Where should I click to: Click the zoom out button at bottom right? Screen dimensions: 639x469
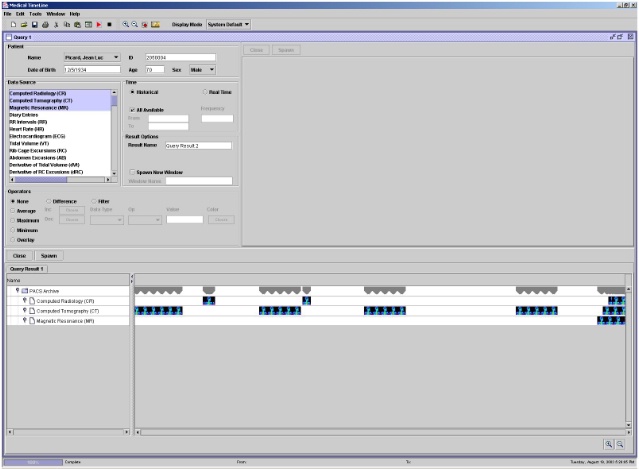[620, 443]
